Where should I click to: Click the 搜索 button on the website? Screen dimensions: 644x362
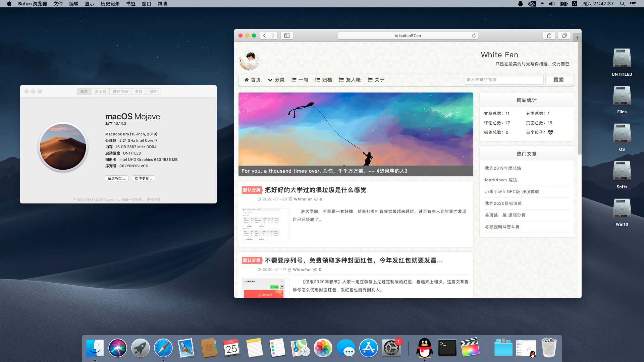(x=558, y=80)
